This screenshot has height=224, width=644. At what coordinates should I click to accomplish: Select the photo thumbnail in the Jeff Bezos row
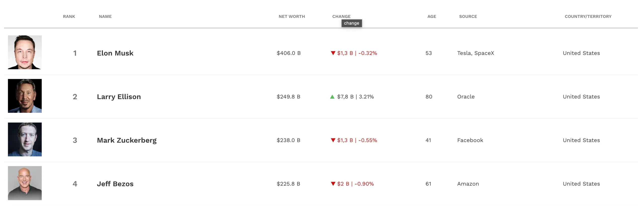[x=25, y=183]
